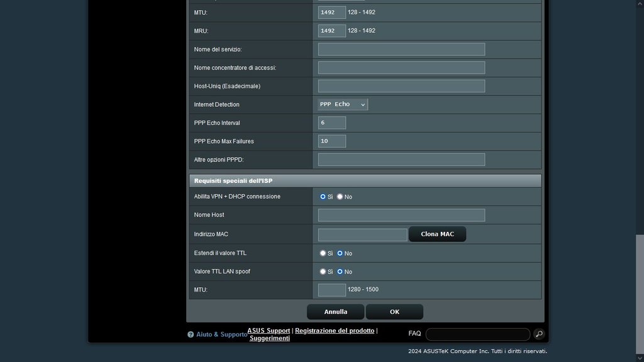The image size is (644, 362).
Task: Select No for Abilita VPN + DHCP connessione
Action: click(340, 197)
